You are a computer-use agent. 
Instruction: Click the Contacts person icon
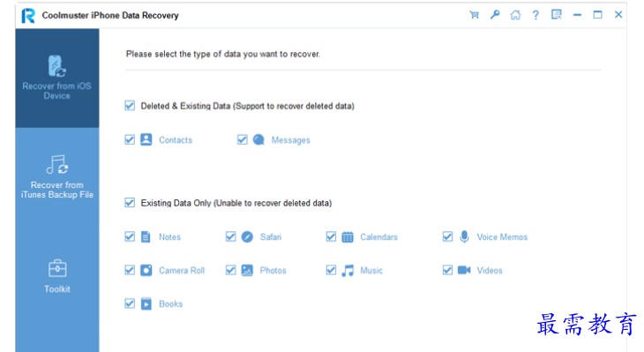point(146,139)
